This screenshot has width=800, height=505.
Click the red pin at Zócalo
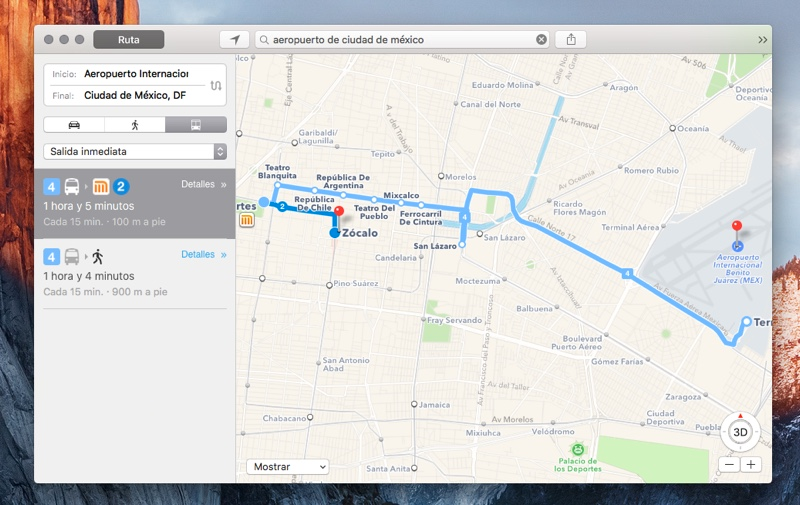pyautogui.click(x=339, y=211)
